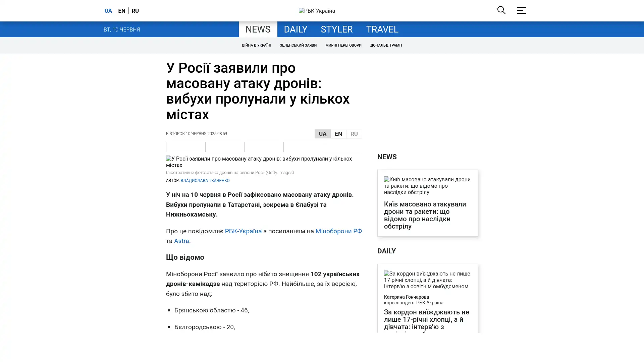This screenshot has height=362, width=644.
Task: Open the DAILY tab
Action: click(x=295, y=29)
